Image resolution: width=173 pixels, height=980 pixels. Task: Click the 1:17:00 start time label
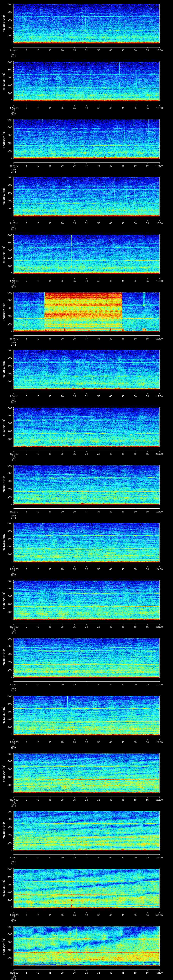(14, 223)
